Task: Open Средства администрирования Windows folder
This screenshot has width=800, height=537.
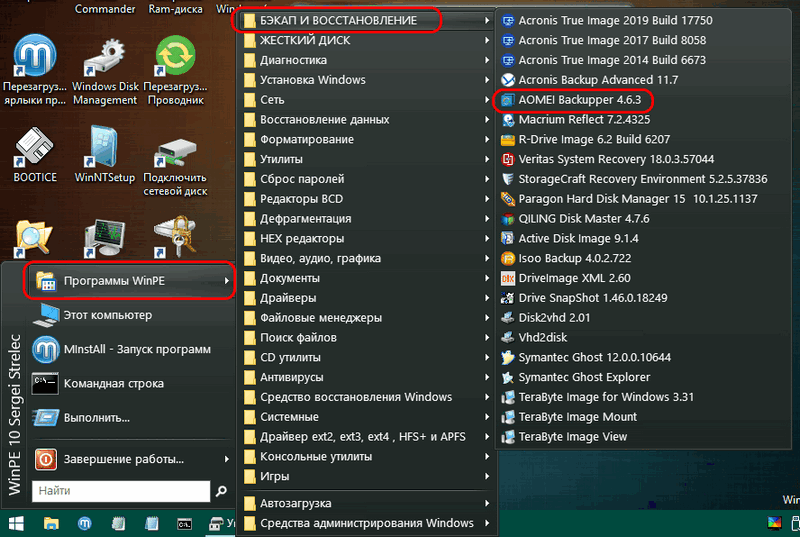Action: pyautogui.click(x=366, y=523)
